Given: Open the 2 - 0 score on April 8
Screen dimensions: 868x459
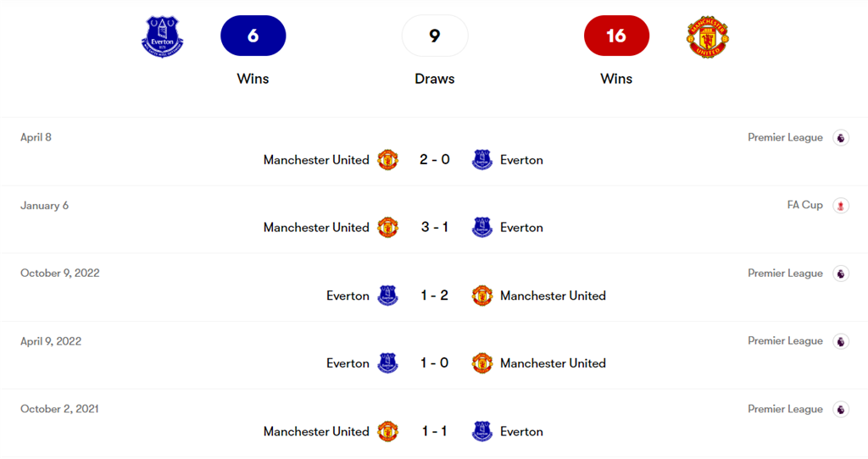Looking at the screenshot, I should pos(435,160).
